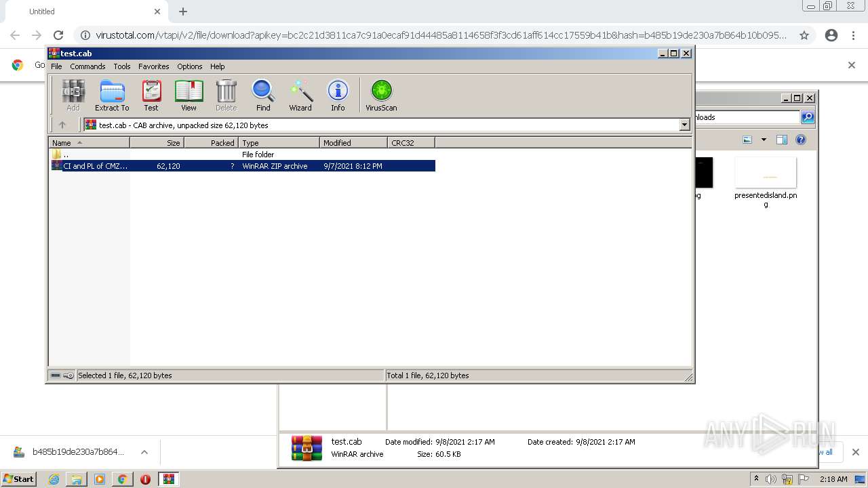Open Explorer help icon
Viewport: 868px width, 488px height.
pyautogui.click(x=801, y=140)
